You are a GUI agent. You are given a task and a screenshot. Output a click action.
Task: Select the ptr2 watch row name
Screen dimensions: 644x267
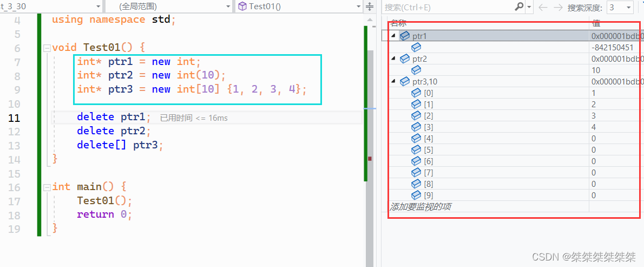pos(419,58)
